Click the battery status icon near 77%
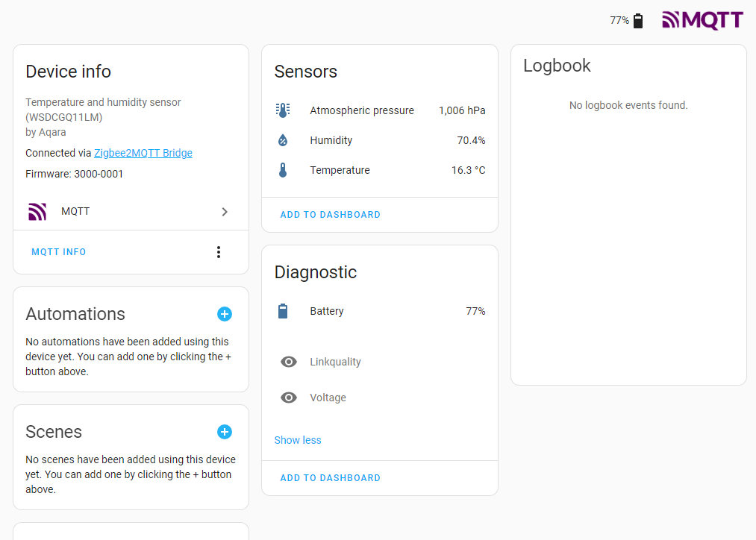The image size is (756, 540). [637, 20]
